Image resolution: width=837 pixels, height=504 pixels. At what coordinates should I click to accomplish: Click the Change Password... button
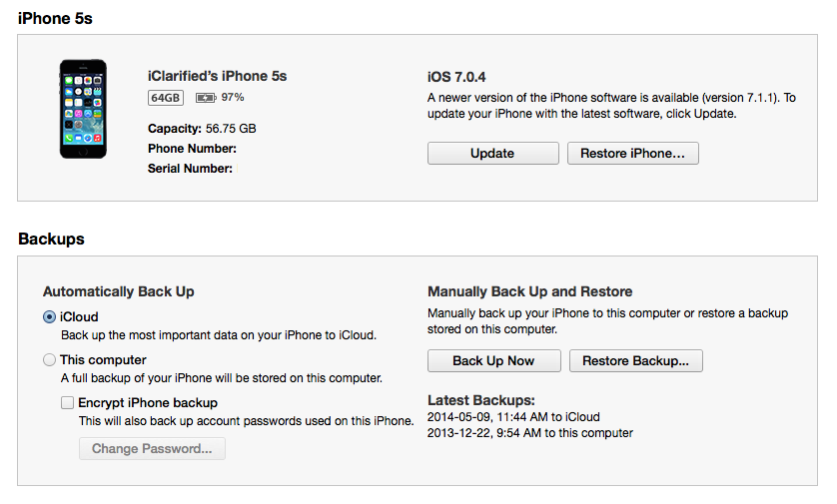(152, 449)
